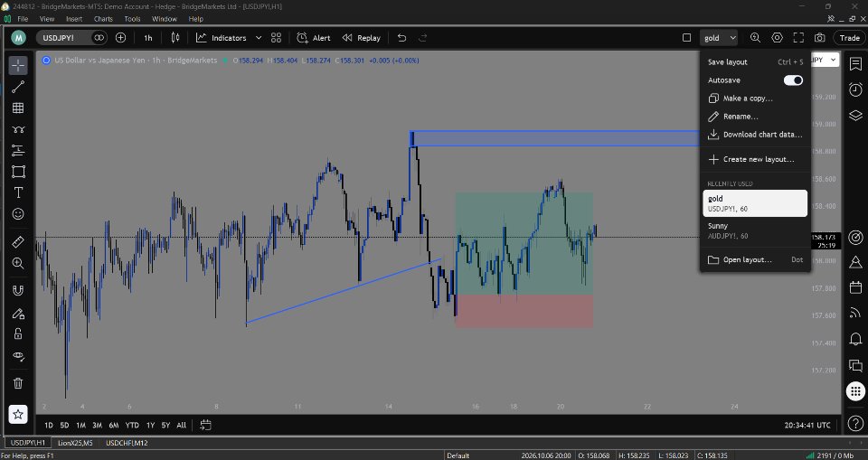The image size is (868, 460).
Task: Choose Rename layout option
Action: [755, 117]
